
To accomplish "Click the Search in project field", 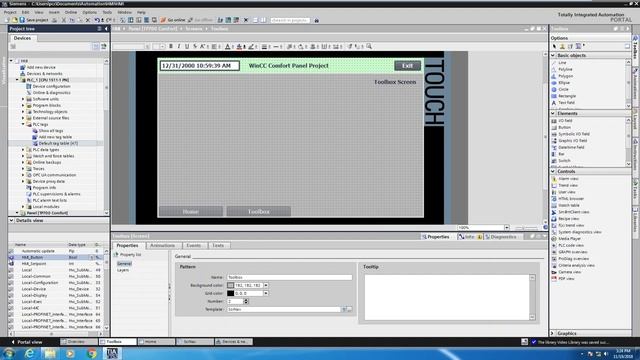I will (290, 20).
